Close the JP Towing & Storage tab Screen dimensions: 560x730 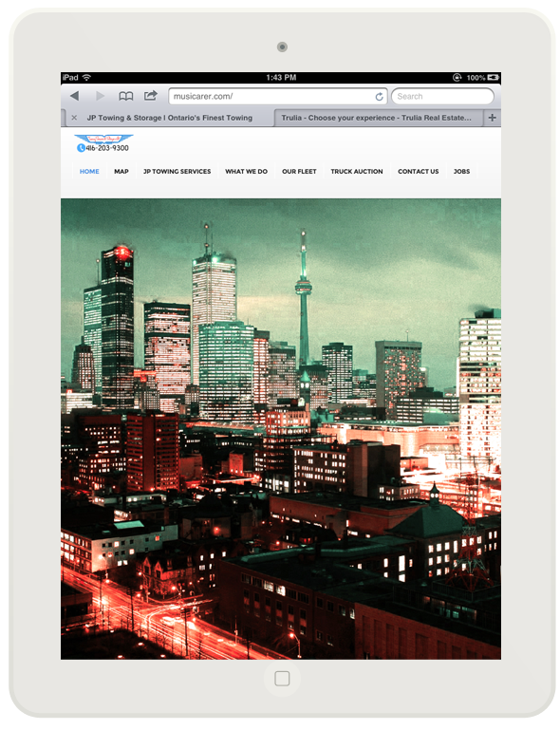click(x=74, y=118)
